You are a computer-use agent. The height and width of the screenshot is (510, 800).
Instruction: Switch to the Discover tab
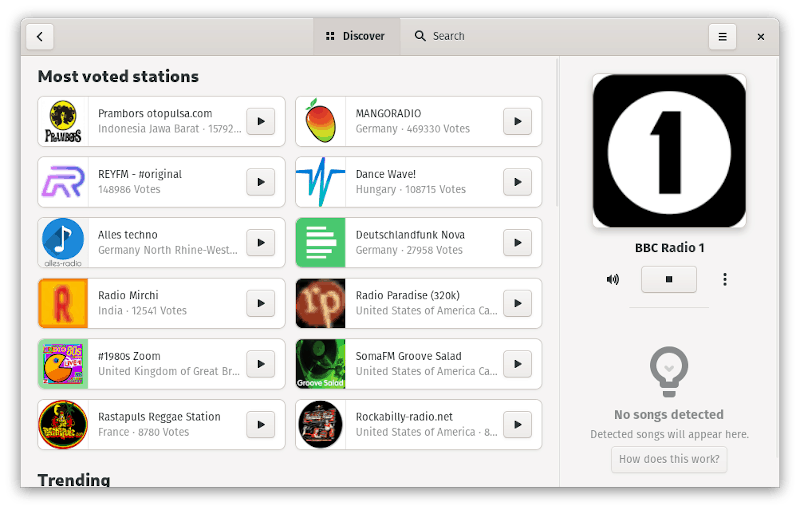pos(356,36)
